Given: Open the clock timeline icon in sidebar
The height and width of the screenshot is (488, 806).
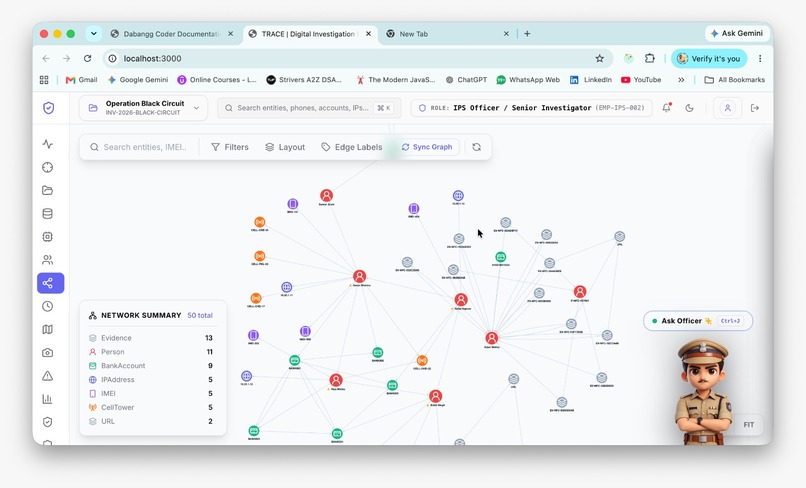Looking at the screenshot, I should coord(48,306).
